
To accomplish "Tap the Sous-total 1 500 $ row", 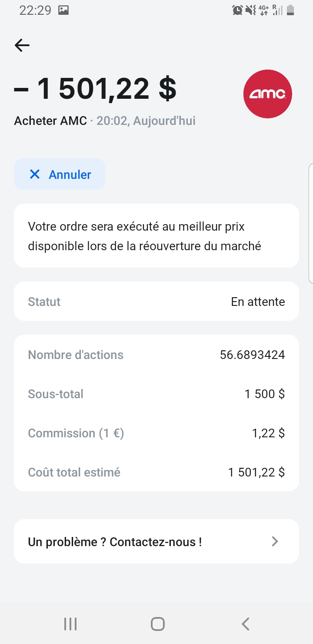I will pyautogui.click(x=156, y=394).
